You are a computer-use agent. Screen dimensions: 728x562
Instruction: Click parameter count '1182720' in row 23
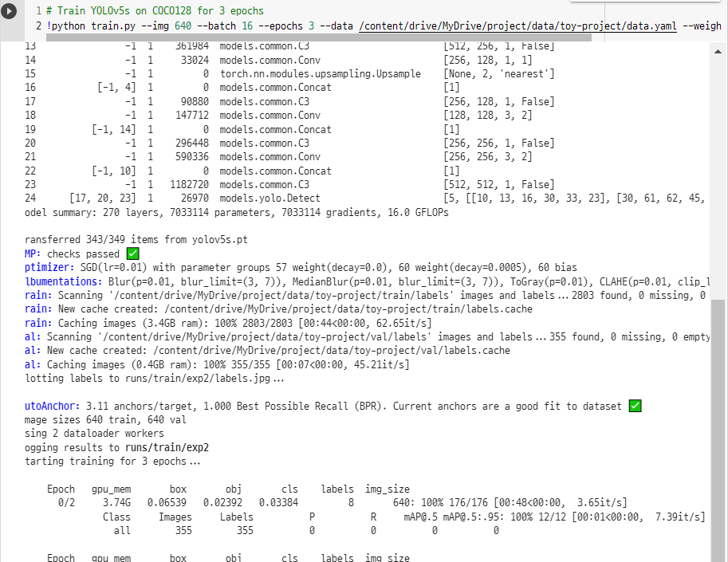point(190,185)
